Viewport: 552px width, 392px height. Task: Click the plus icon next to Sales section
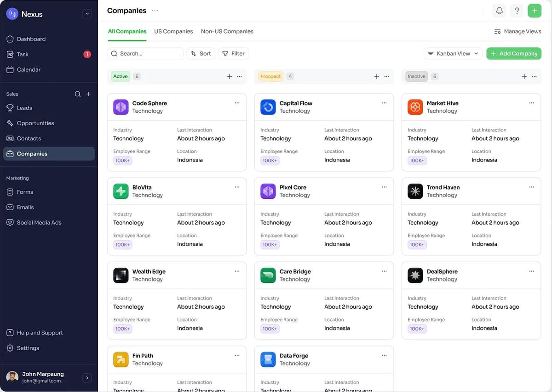pyautogui.click(x=88, y=94)
